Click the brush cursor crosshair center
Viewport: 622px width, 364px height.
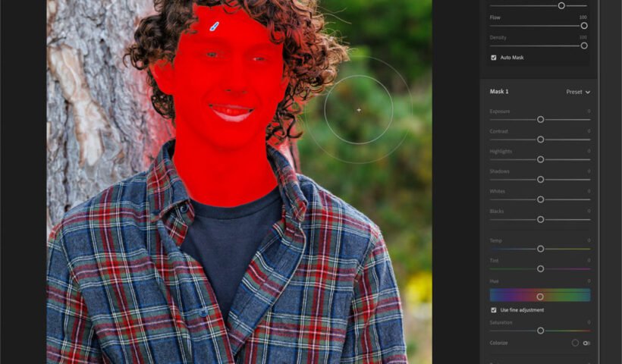click(x=359, y=110)
